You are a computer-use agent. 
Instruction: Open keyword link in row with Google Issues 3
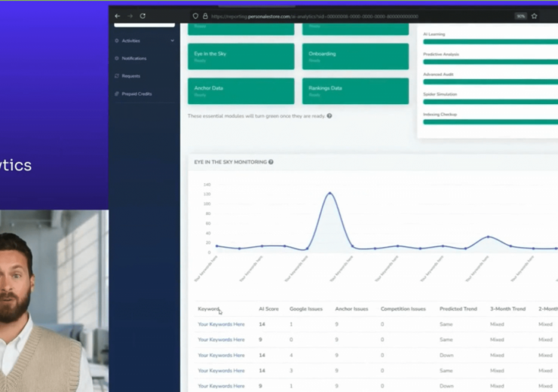tap(221, 371)
